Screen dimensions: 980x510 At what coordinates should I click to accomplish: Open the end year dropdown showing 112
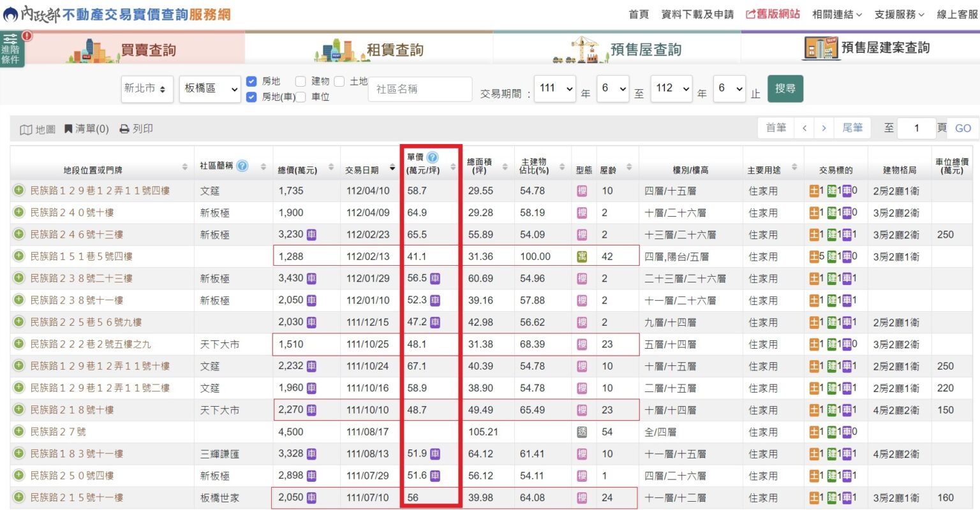[x=672, y=89]
